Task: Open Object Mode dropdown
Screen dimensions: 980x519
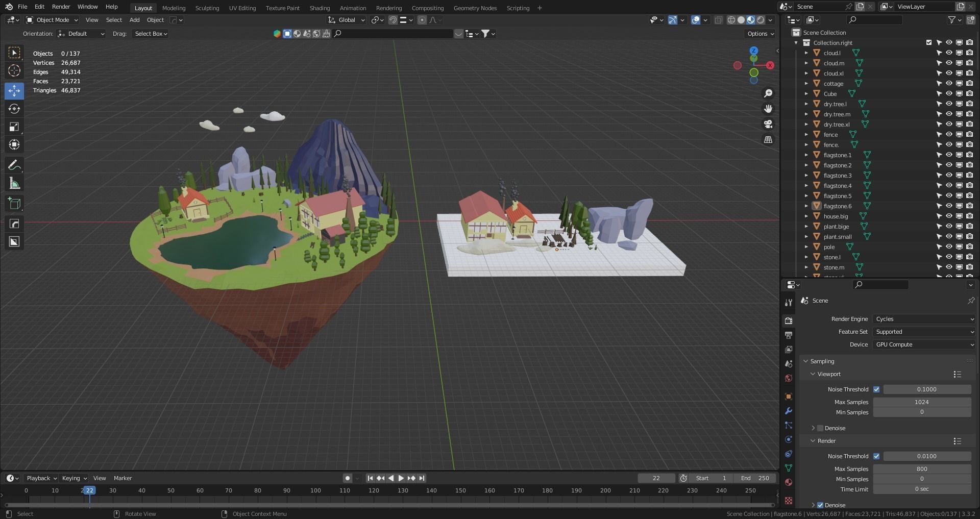Action: click(52, 20)
